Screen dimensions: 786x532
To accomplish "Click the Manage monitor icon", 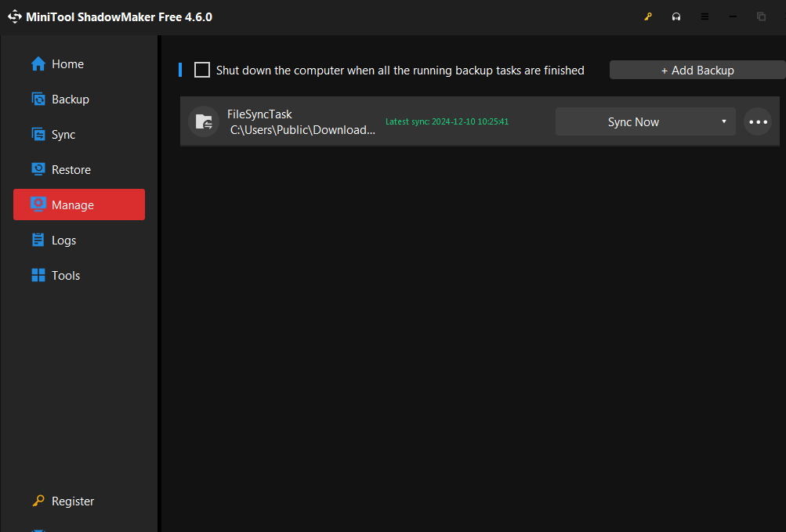I will [x=38, y=204].
